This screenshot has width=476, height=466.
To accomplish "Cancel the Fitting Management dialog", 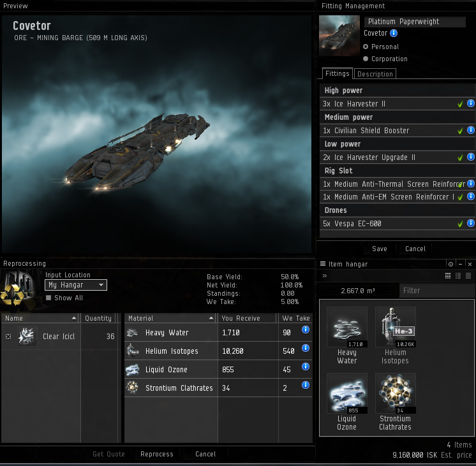I will click(415, 249).
